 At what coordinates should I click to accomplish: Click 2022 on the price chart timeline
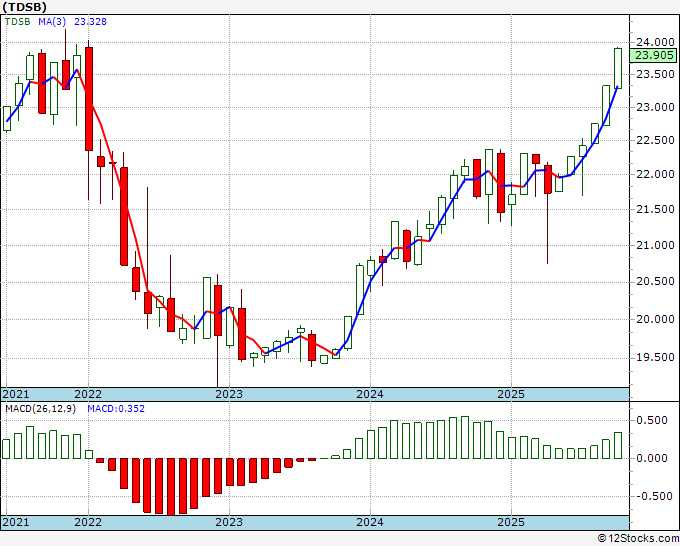tap(88, 394)
